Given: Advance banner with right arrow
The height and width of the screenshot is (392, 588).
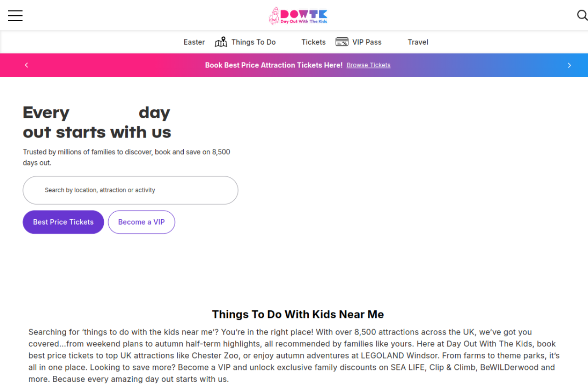Looking at the screenshot, I should point(569,65).
